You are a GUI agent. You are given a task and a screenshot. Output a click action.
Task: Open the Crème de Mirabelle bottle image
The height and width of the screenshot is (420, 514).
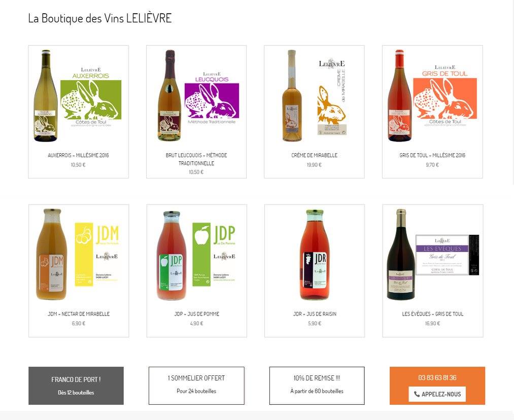(x=314, y=96)
